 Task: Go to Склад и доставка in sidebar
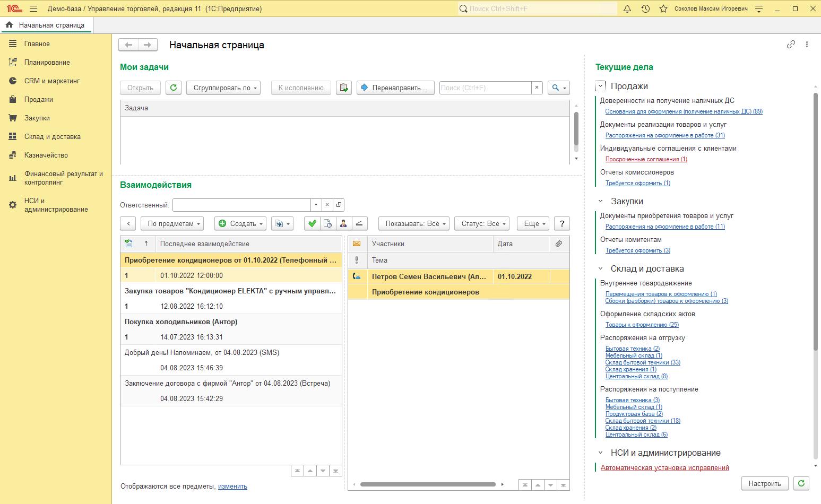point(52,137)
